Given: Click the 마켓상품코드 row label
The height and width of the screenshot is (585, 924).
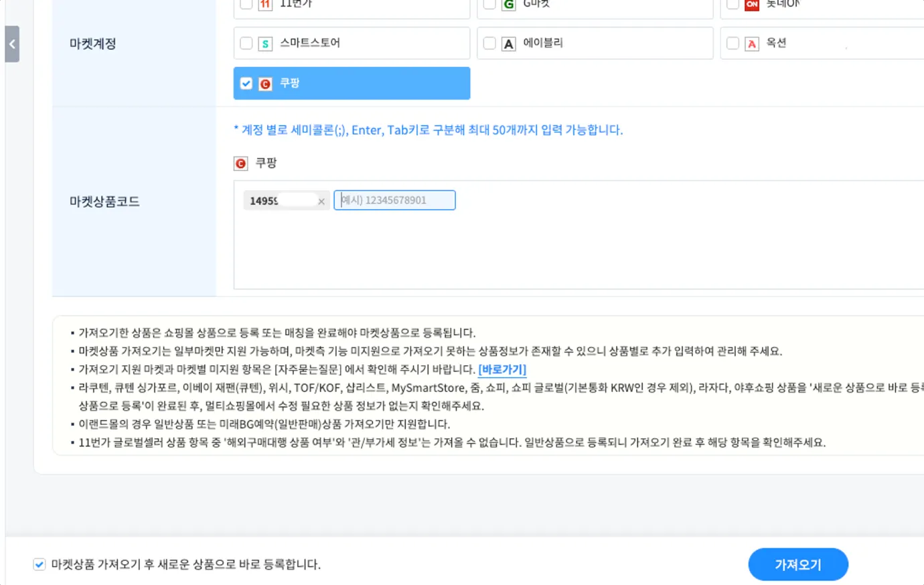Looking at the screenshot, I should click(x=104, y=202).
